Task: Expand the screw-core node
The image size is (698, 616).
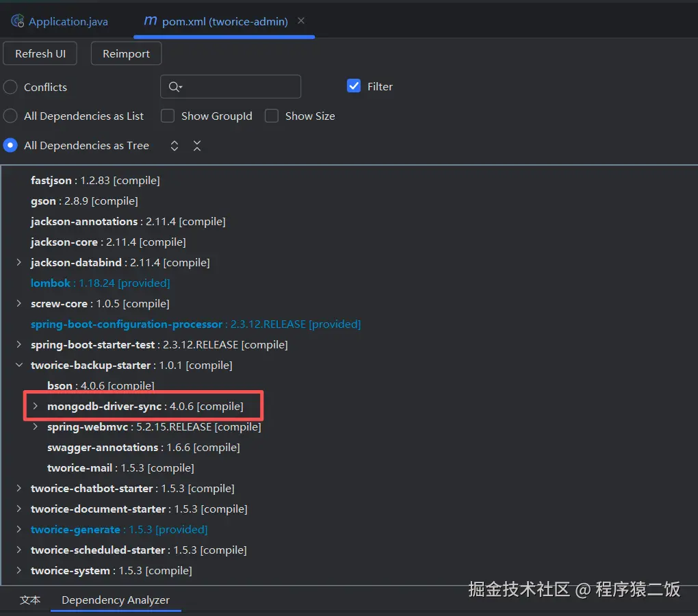Action: point(18,303)
